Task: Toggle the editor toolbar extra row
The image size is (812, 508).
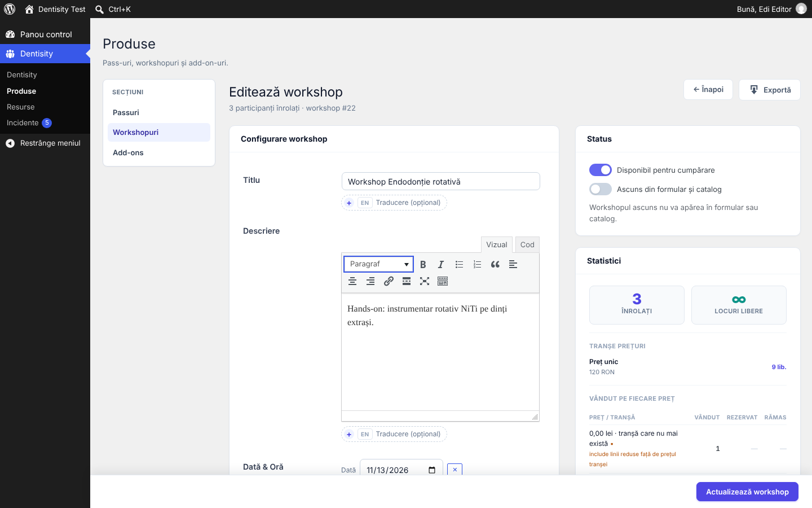Action: pyautogui.click(x=443, y=281)
